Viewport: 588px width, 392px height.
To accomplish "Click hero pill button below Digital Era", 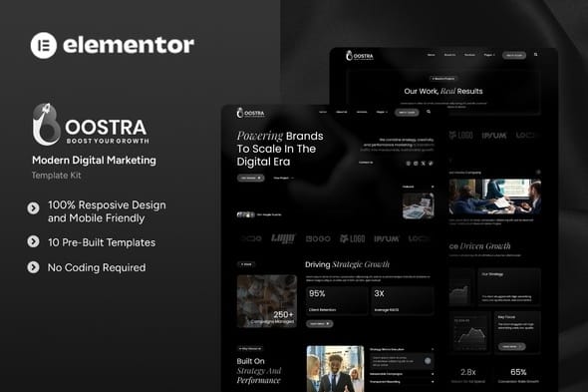I will point(250,178).
